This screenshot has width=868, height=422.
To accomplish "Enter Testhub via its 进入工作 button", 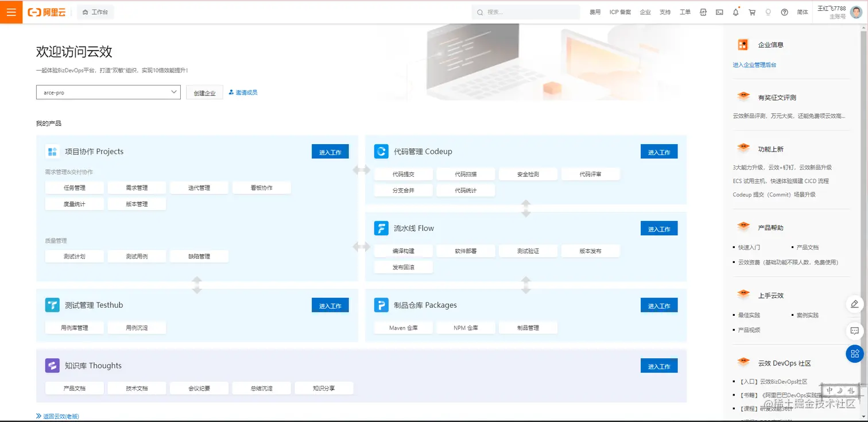I will click(330, 305).
